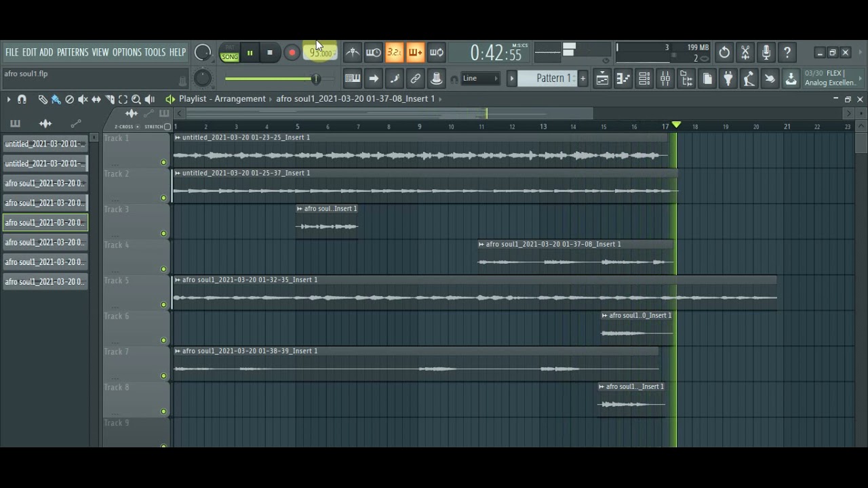Pause playback with the pause button
Image resolution: width=868 pixels, height=488 pixels.
(250, 53)
